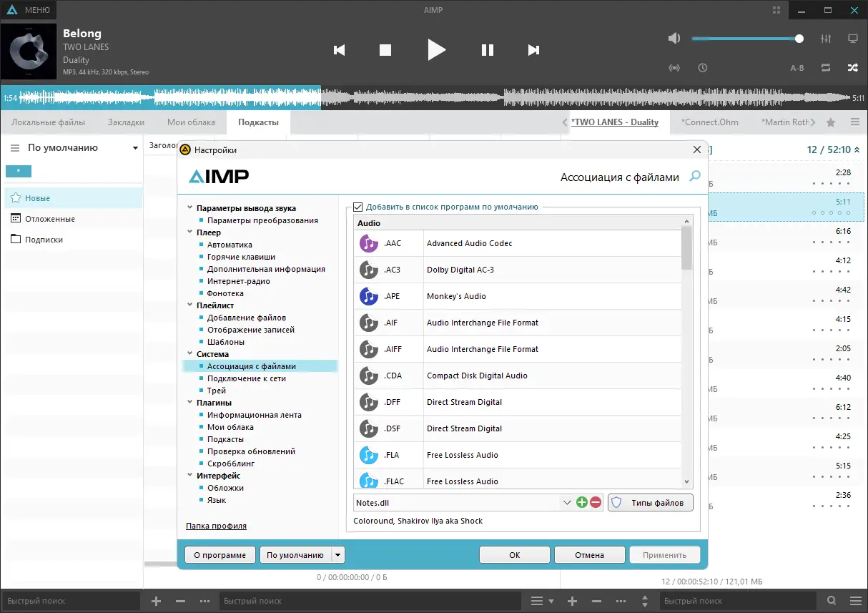Open the AIMP main menu
Image resolution: width=868 pixels, height=613 pixels.
point(30,10)
